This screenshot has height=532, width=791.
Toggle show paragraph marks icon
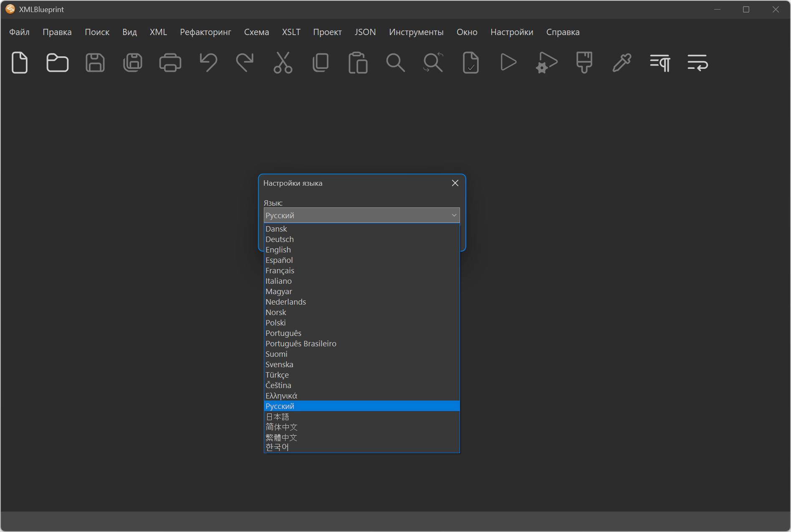[660, 63]
